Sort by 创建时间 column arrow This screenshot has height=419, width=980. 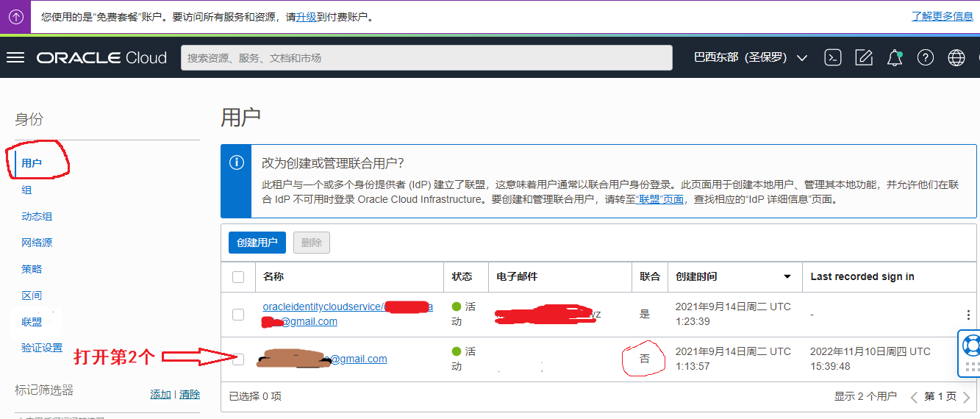tap(787, 277)
